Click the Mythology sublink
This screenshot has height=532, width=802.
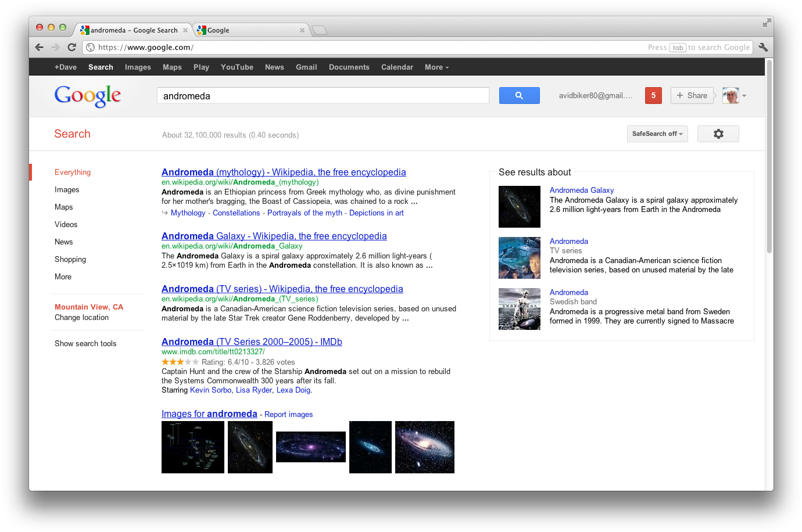click(x=188, y=213)
